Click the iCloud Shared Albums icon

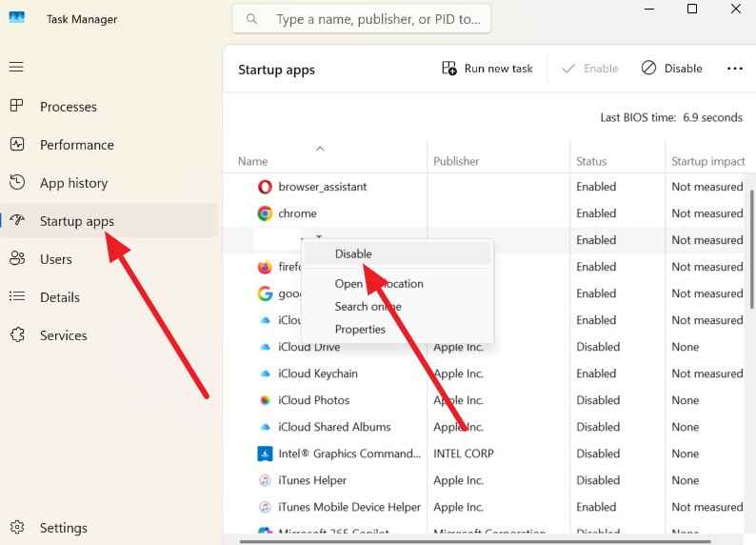(x=265, y=427)
